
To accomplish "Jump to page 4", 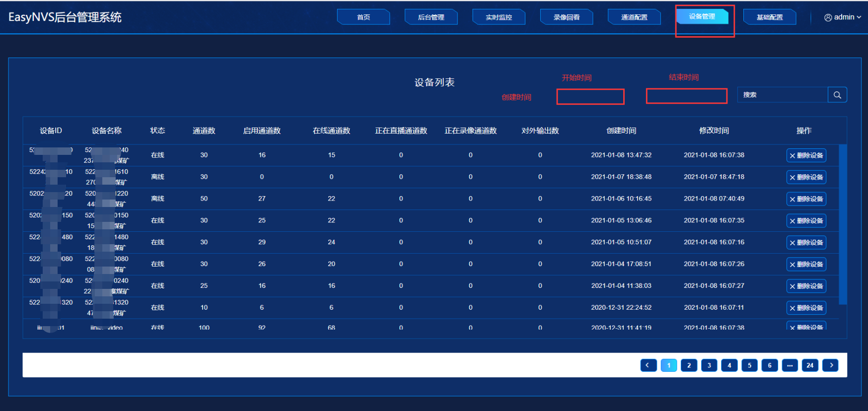I will click(729, 365).
